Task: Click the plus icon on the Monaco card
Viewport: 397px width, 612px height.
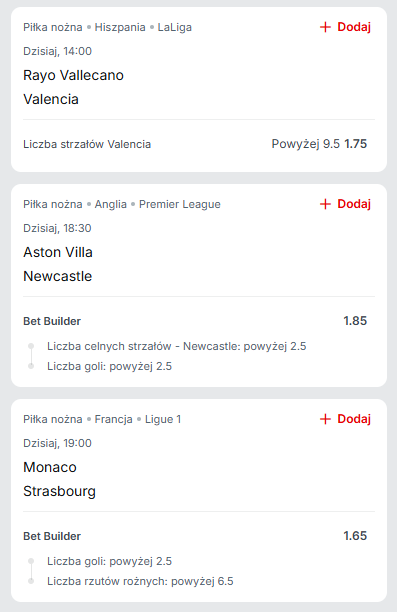Action: coord(325,419)
